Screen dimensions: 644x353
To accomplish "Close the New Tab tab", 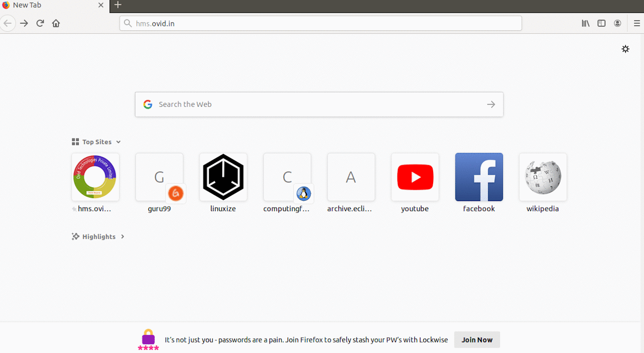I will click(x=101, y=5).
